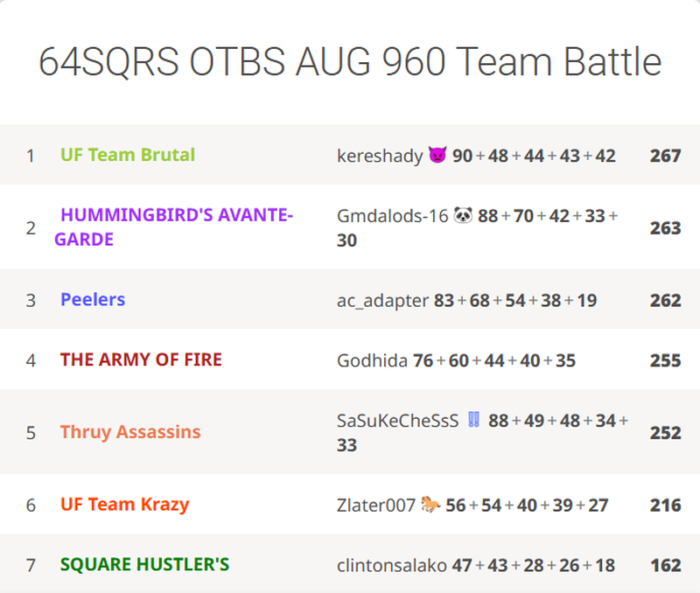Open Zlater007's player profile
This screenshot has width=700, height=593.
pyautogui.click(x=376, y=505)
